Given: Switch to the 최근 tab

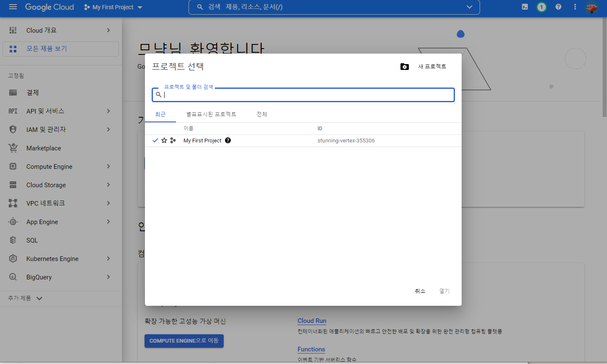Looking at the screenshot, I should click(160, 114).
